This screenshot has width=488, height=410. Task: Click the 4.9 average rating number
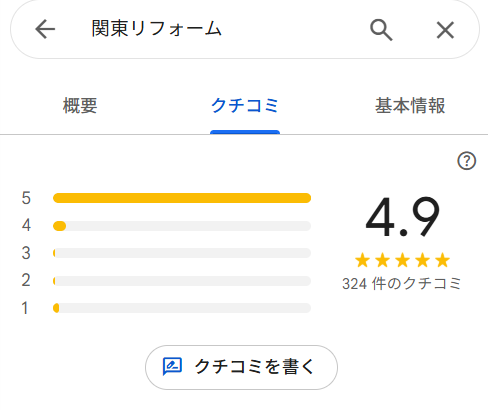pyautogui.click(x=403, y=217)
